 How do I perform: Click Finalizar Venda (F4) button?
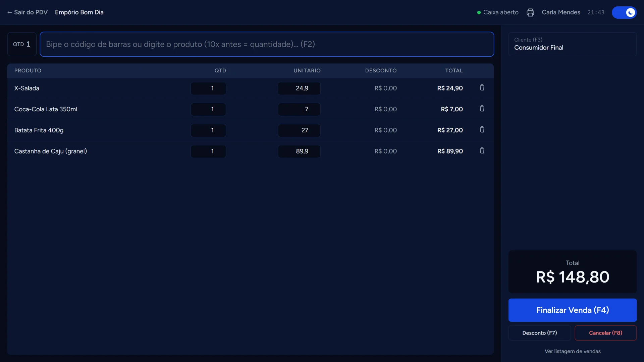(x=572, y=310)
